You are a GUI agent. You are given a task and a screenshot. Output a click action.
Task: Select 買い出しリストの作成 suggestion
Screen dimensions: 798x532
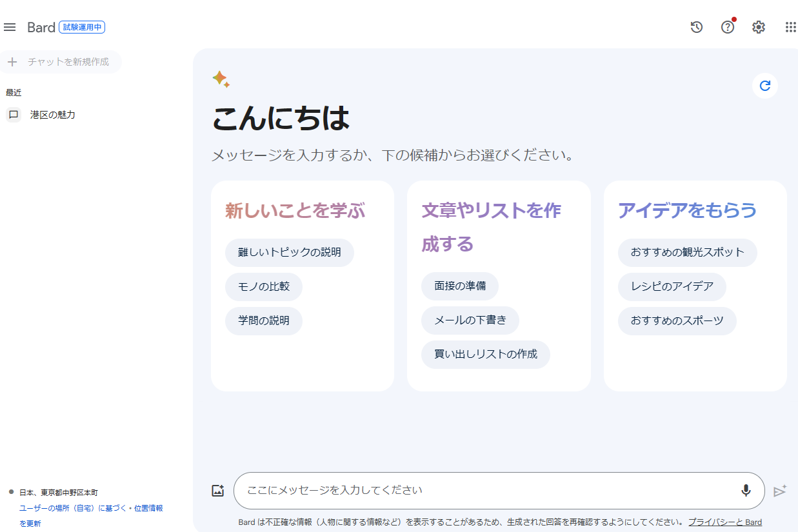coord(485,355)
